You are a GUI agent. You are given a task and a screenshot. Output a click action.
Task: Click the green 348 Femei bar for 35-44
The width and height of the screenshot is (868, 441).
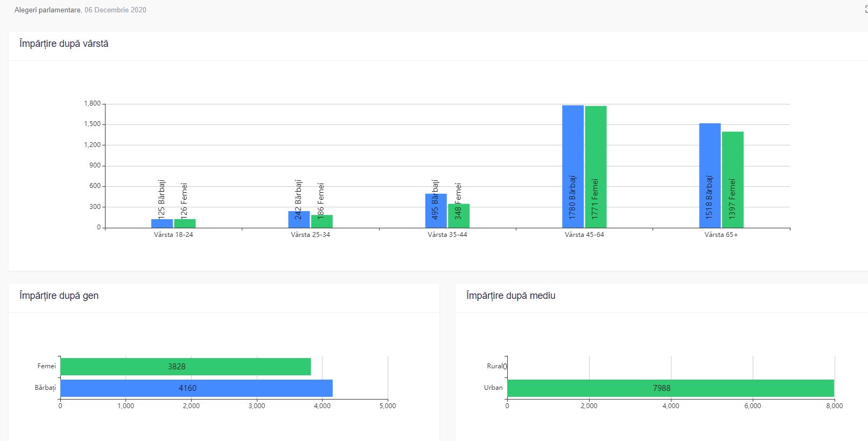tap(458, 215)
